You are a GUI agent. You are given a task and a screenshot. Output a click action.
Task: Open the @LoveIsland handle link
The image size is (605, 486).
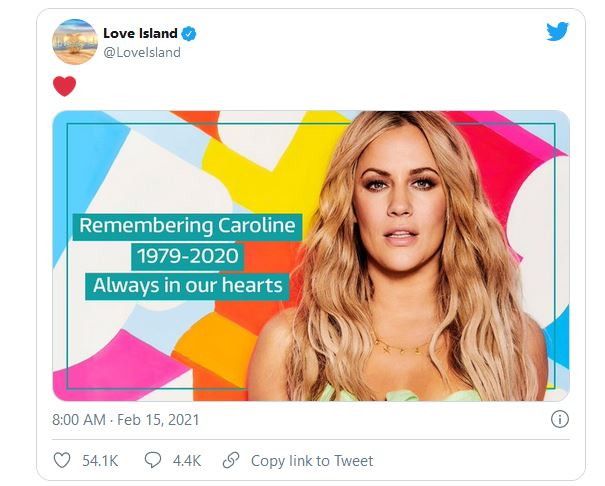coord(142,52)
